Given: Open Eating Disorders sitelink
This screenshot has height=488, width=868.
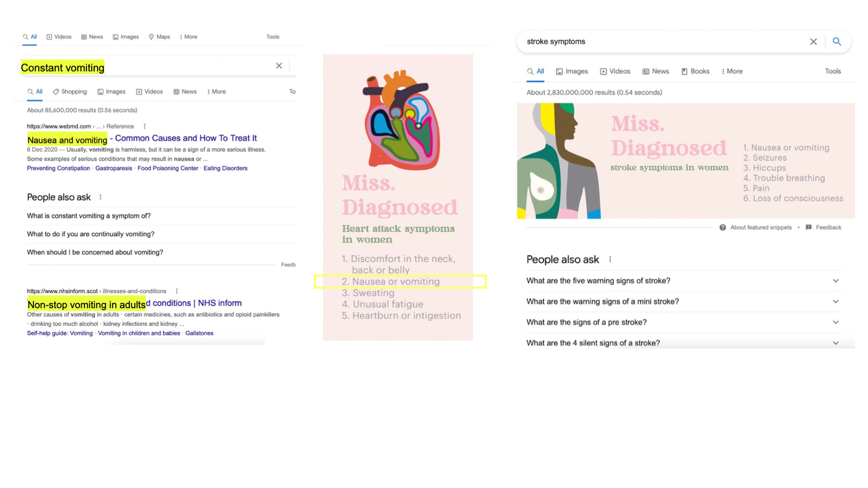Looking at the screenshot, I should pos(225,168).
